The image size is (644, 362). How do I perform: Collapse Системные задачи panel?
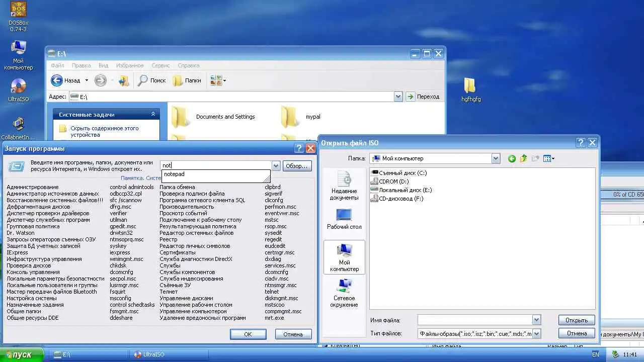pyautogui.click(x=153, y=115)
